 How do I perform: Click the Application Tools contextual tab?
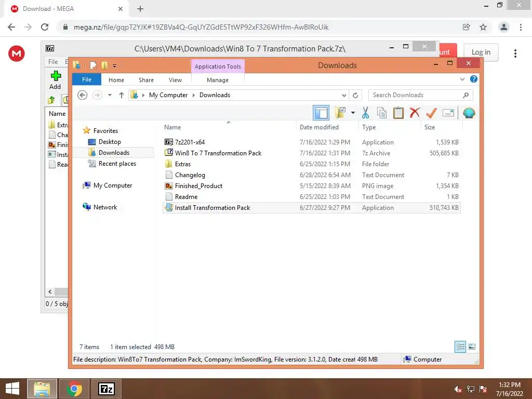pyautogui.click(x=218, y=66)
